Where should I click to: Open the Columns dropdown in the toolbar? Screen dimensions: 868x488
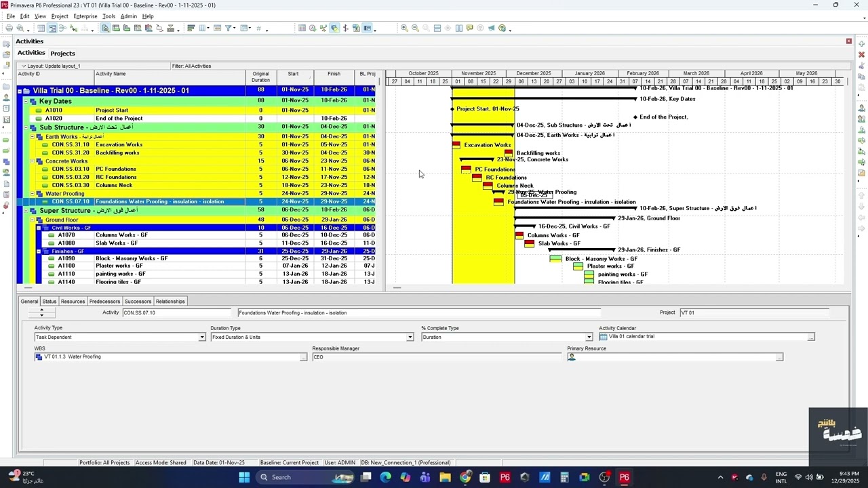click(208, 28)
